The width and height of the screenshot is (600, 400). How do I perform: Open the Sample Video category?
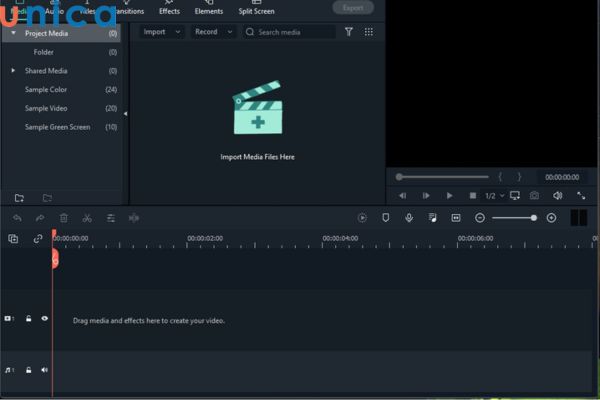46,108
